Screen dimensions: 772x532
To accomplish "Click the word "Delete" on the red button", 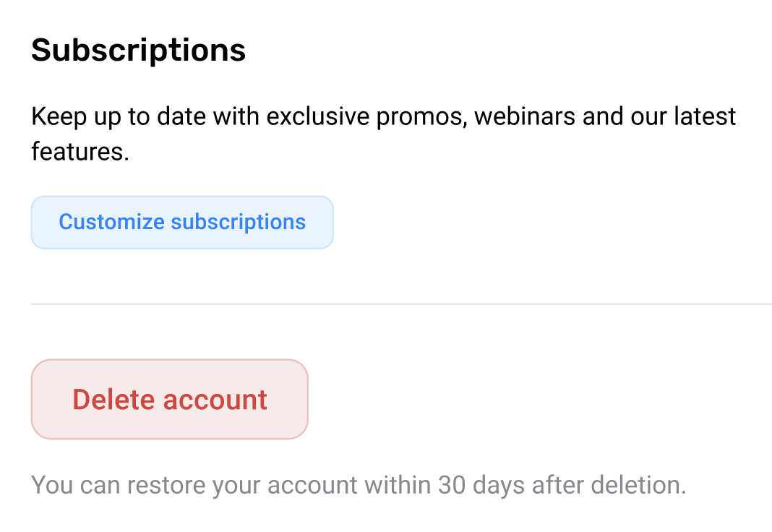I will (113, 399).
